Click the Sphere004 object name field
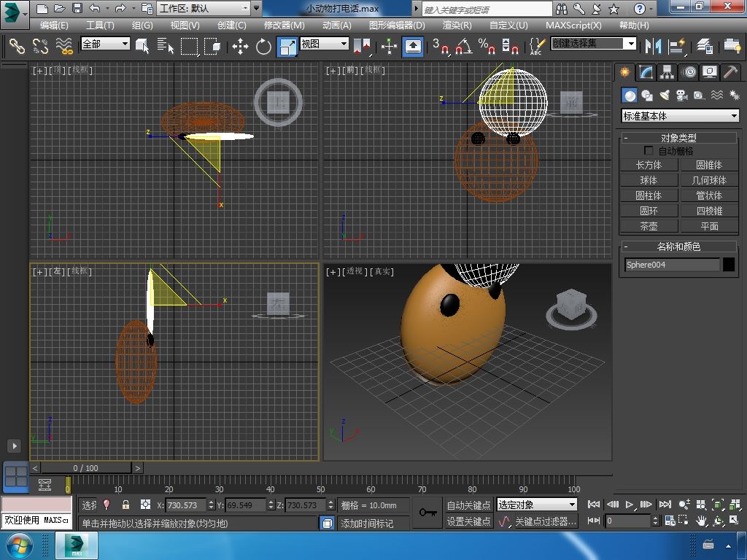The height and width of the screenshot is (560, 747). [x=672, y=265]
